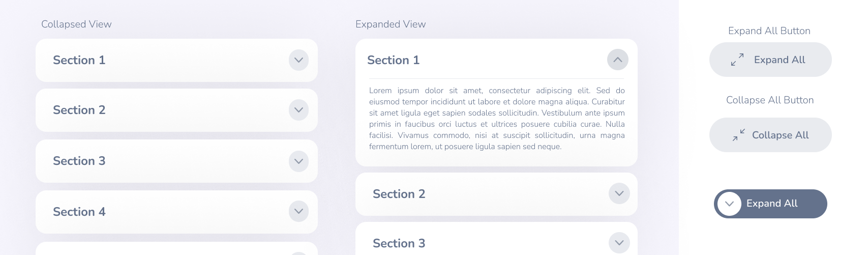
Task: Click the dark Expand All pill text
Action: tap(772, 203)
